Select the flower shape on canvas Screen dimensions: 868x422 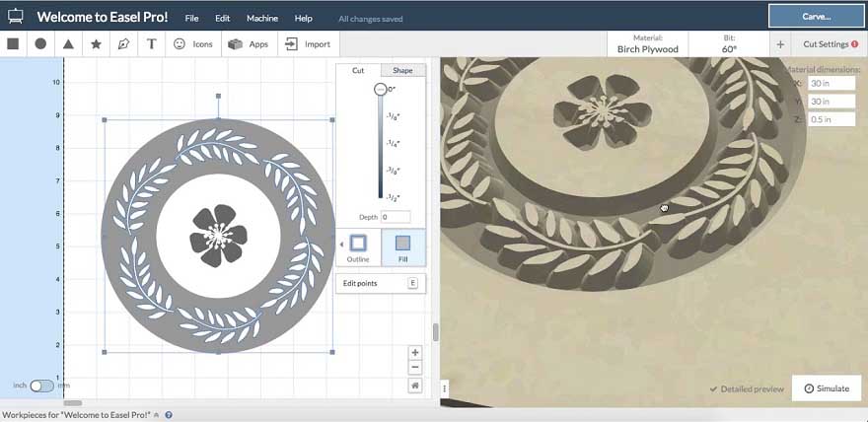[x=218, y=235]
